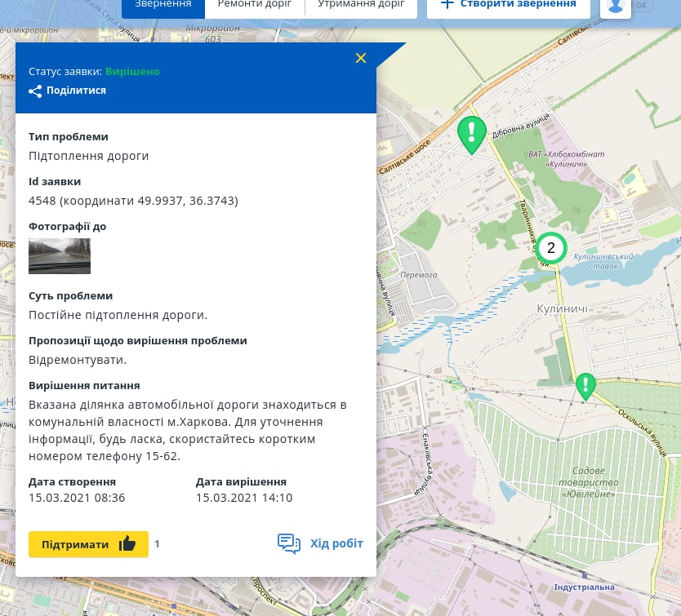Click the plus icon in Створити звернення

(x=447, y=4)
